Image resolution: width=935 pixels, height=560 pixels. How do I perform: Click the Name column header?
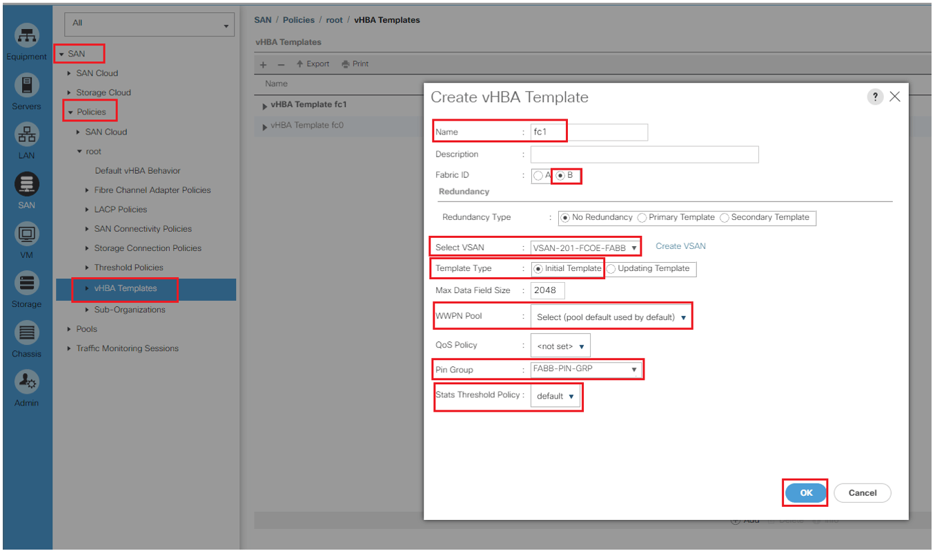276,83
